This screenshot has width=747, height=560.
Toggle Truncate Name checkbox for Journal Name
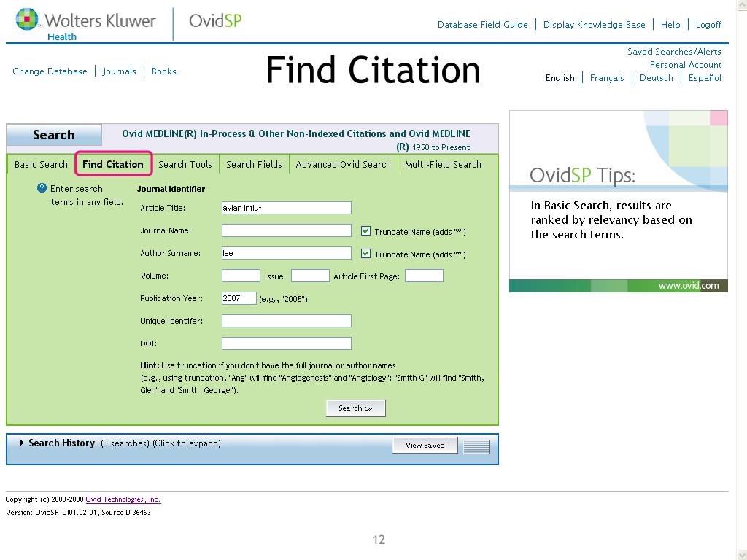(x=365, y=231)
